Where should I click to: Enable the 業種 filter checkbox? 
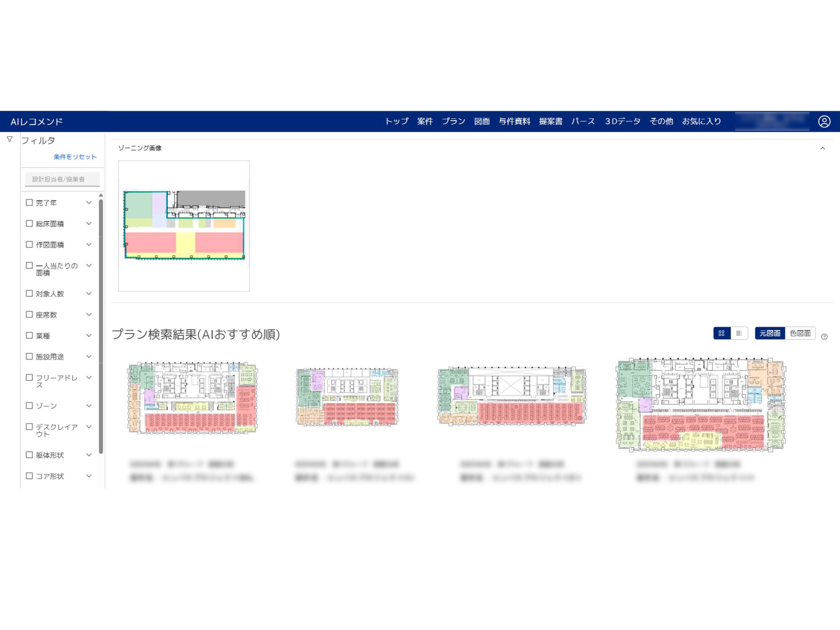point(29,335)
